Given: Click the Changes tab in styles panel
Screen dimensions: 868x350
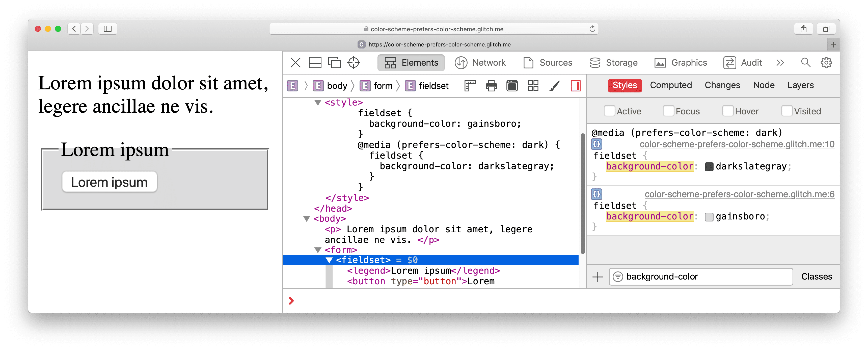Looking at the screenshot, I should [721, 86].
